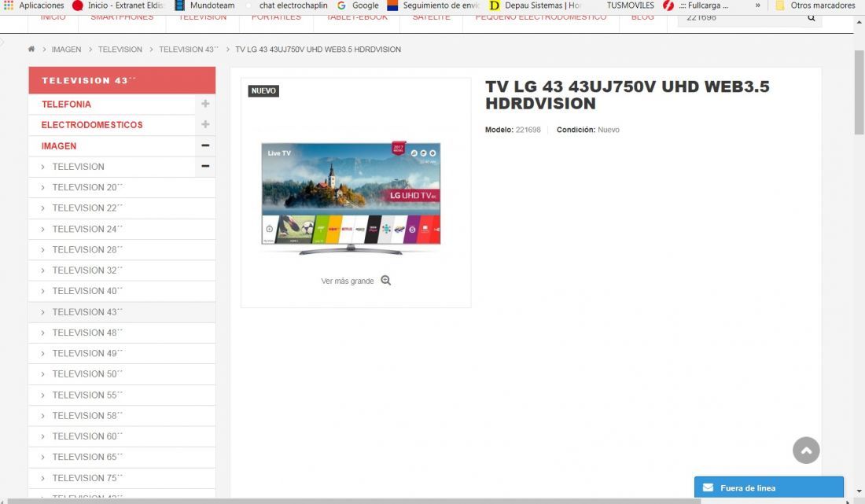Open the Depau Sistemas bookmark
The width and height of the screenshot is (865, 504).
(x=536, y=6)
